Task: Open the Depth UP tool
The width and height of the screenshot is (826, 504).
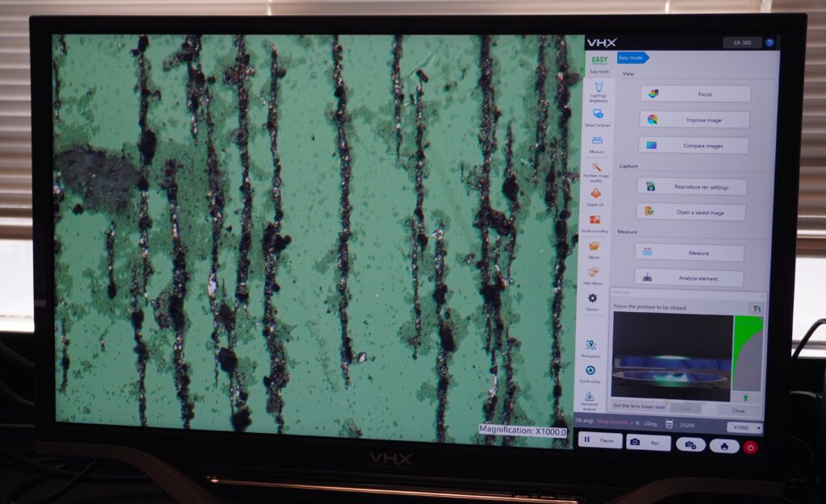Action: (595, 196)
